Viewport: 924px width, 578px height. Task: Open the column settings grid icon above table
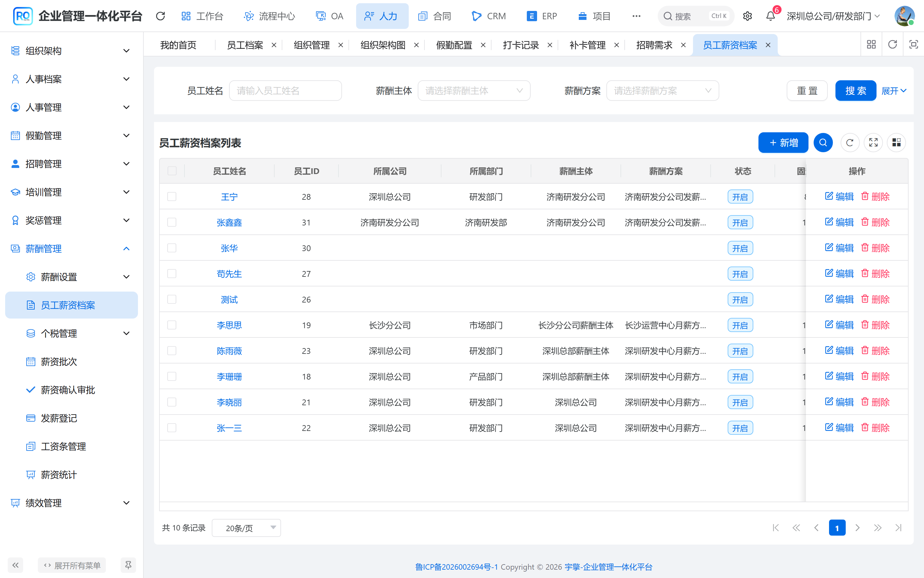(896, 143)
